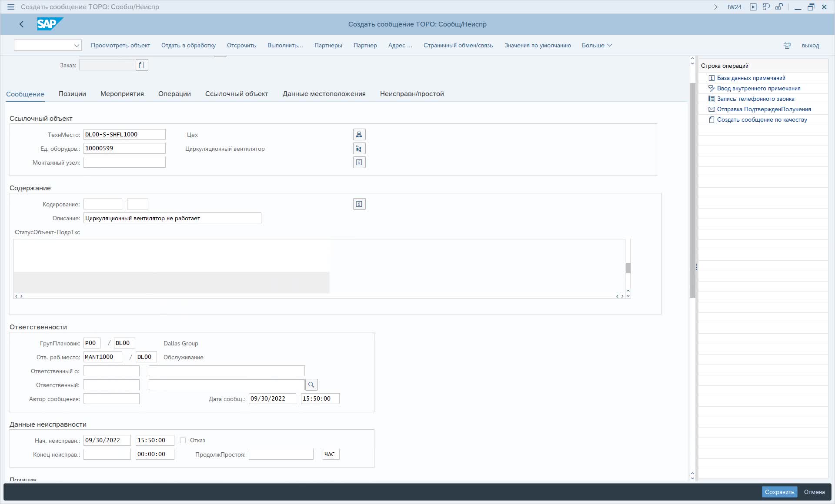Click the Партнер toolbar button

[x=365, y=45]
